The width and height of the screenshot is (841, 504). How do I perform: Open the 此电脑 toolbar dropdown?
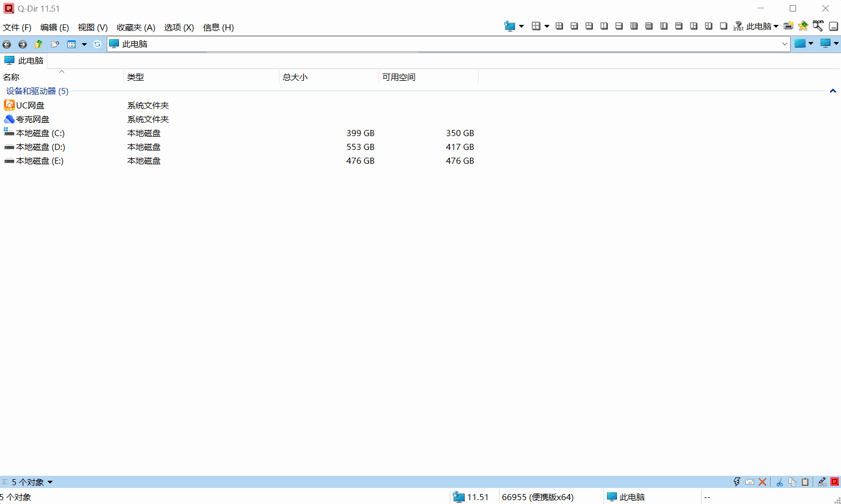pos(762,26)
